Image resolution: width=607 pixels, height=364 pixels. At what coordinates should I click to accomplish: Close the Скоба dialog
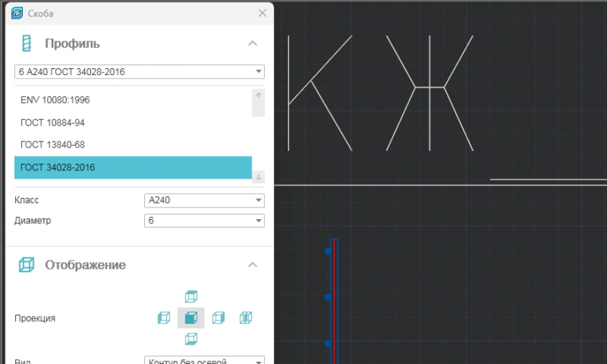click(x=262, y=13)
